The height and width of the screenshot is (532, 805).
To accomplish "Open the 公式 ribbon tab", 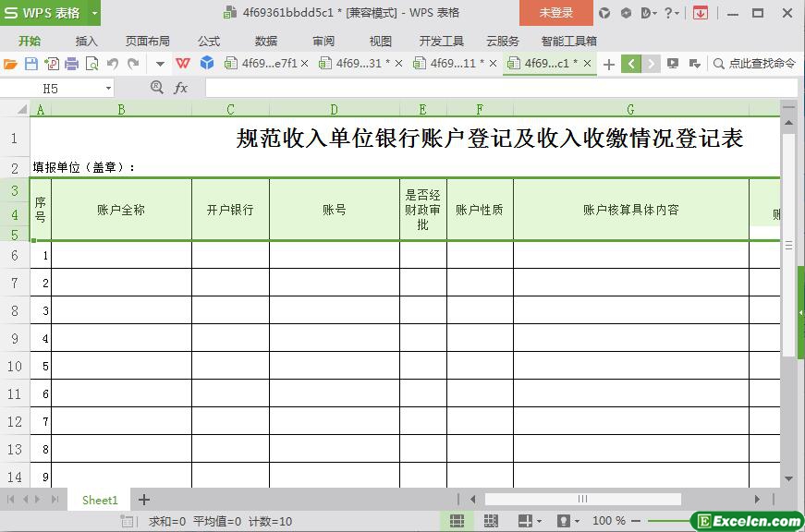I will point(208,41).
